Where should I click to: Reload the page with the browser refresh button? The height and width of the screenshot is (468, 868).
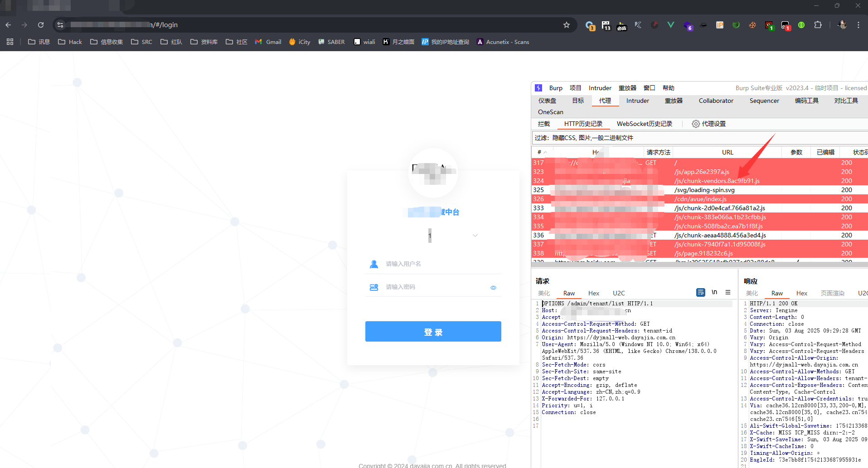coord(41,25)
